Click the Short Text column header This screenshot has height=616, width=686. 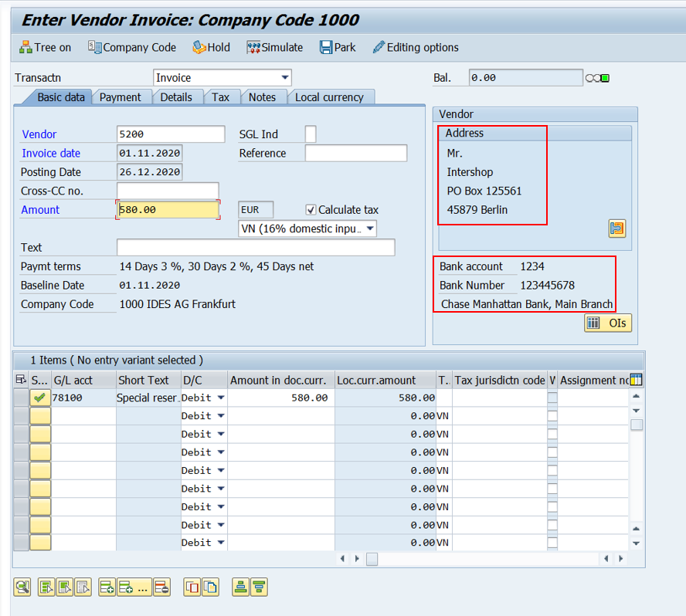point(149,380)
